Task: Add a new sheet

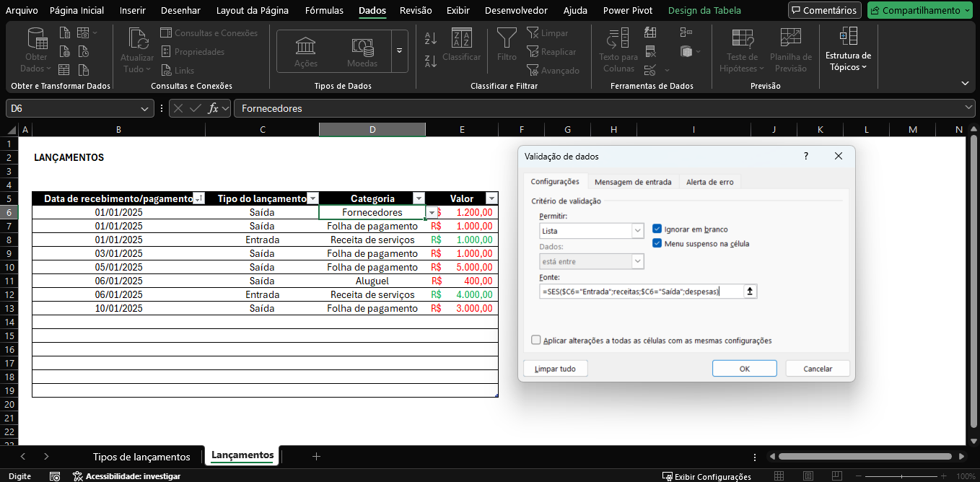Action: [x=316, y=457]
